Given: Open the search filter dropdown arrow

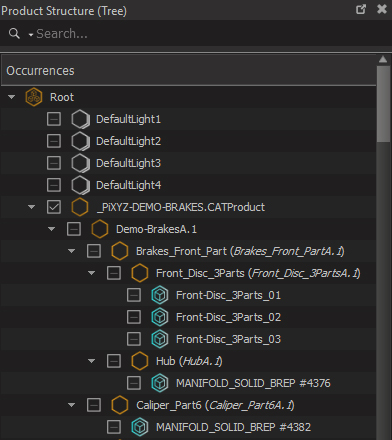Looking at the screenshot, I should [x=31, y=35].
